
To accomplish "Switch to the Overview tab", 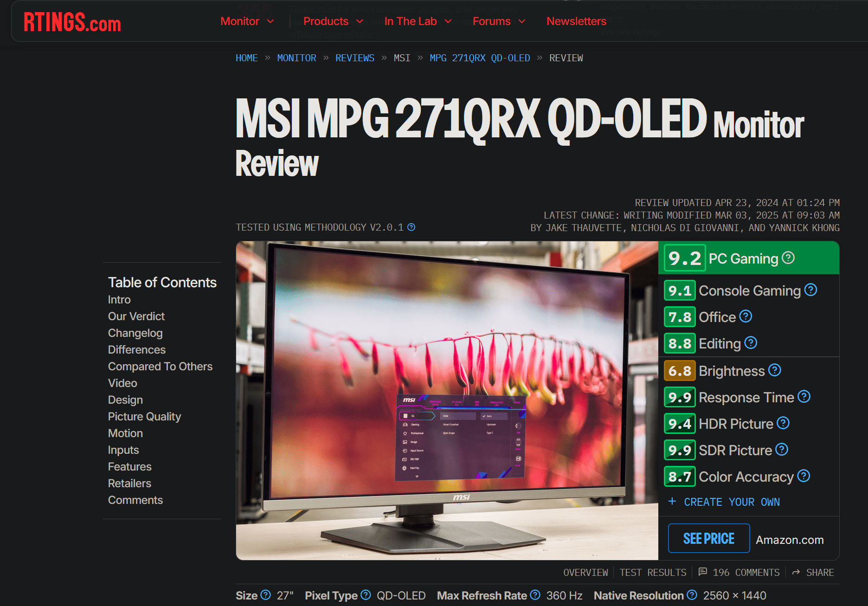I will pyautogui.click(x=585, y=573).
